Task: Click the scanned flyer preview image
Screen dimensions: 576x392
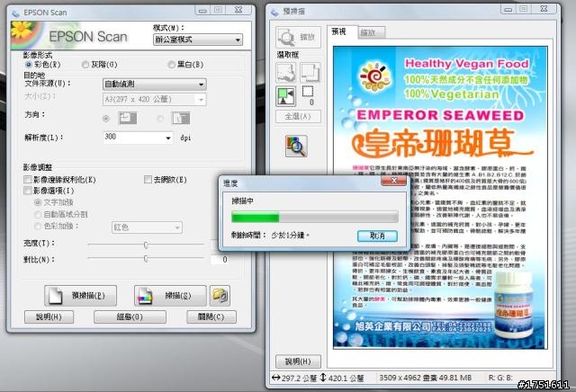Action: [x=440, y=198]
